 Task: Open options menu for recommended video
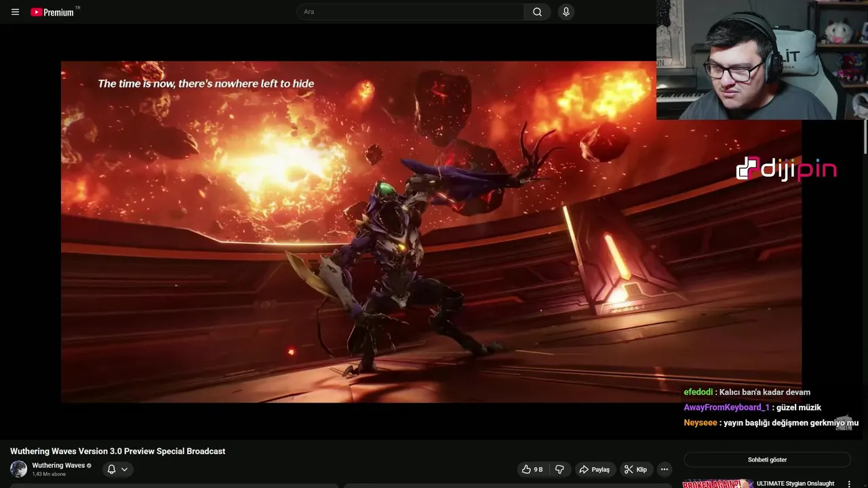[849, 484]
